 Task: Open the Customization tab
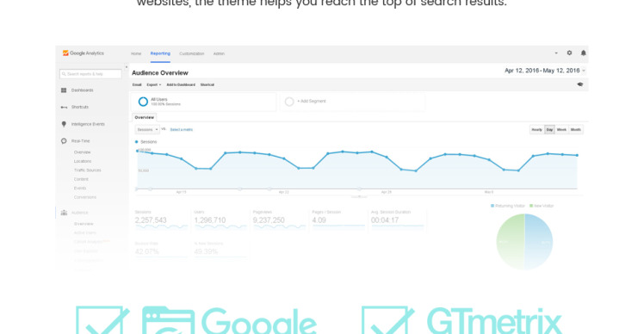click(x=192, y=54)
